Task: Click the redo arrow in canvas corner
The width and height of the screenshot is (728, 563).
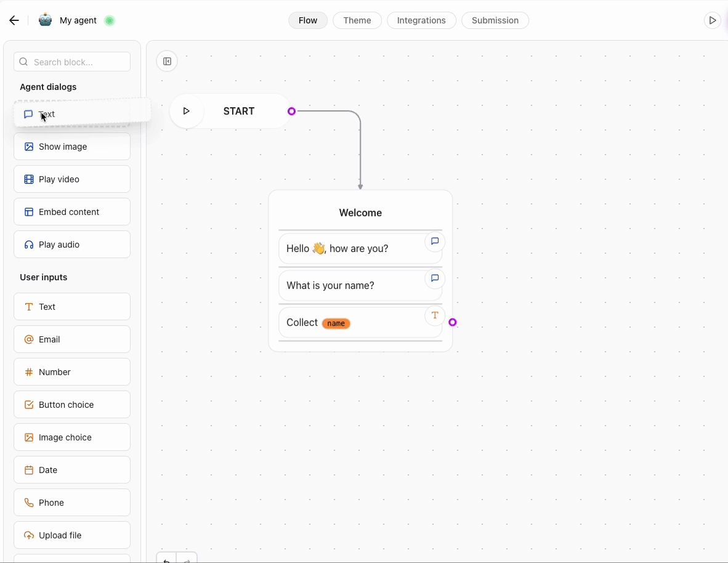Action: click(x=188, y=560)
